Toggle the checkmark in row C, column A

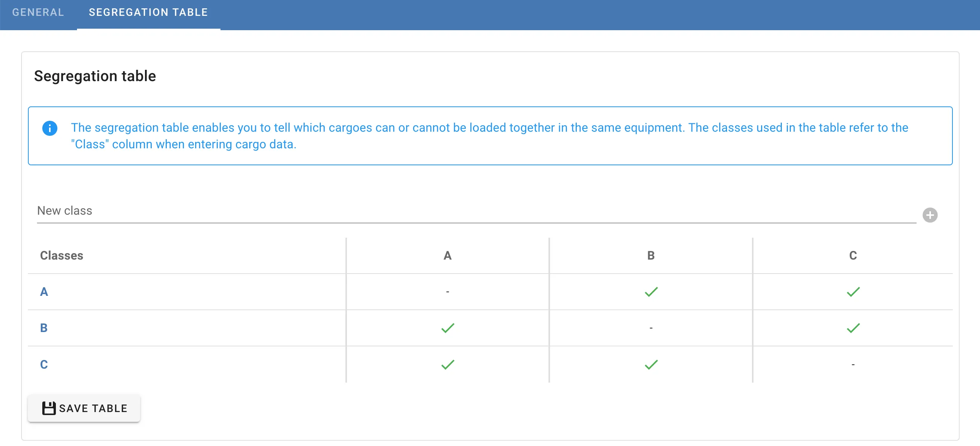[447, 364]
